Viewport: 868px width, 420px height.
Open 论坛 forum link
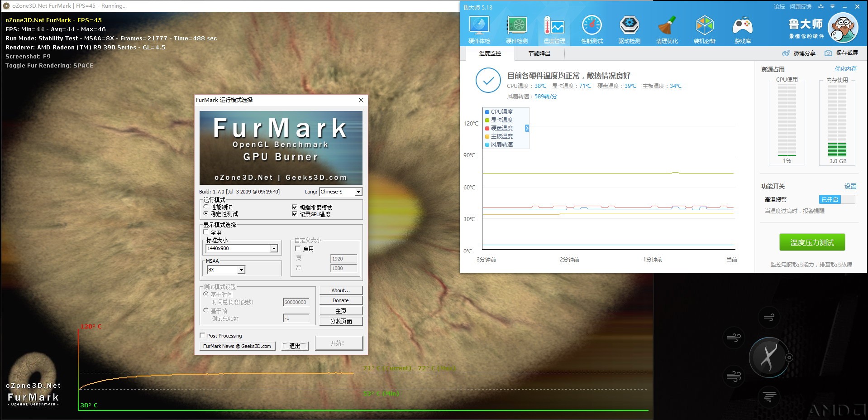click(x=779, y=6)
